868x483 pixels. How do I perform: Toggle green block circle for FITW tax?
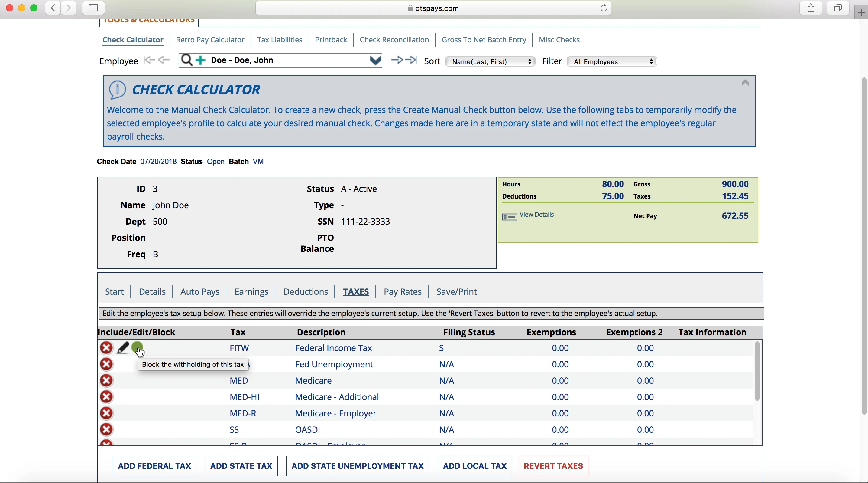pyautogui.click(x=137, y=347)
